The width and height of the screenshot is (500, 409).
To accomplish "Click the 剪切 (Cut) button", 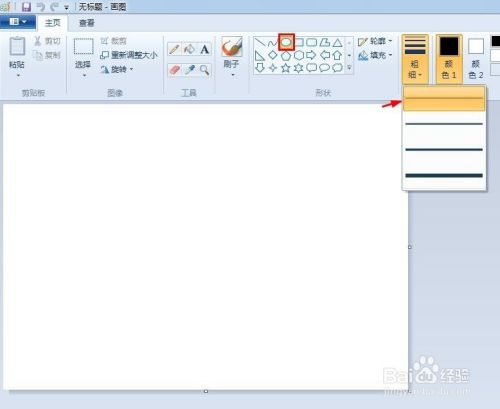I will pos(48,41).
